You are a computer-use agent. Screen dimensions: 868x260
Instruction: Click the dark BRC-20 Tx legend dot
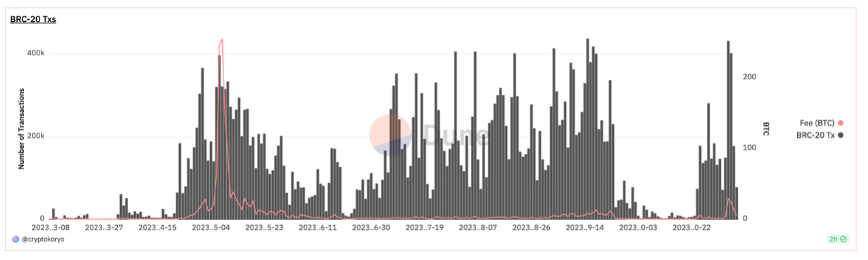tap(841, 135)
